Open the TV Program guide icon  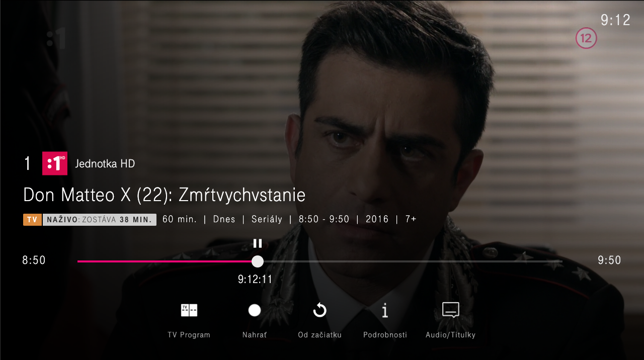(x=189, y=310)
